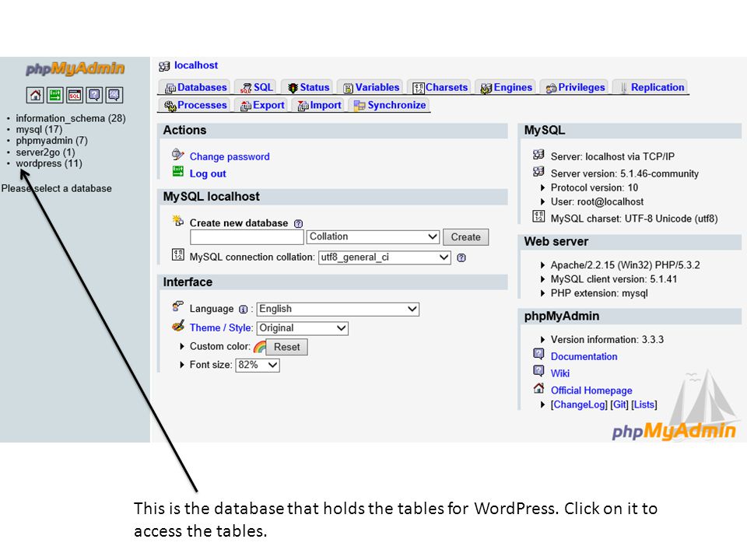This screenshot has width=747, height=560.
Task: Click the MySQL charset icon
Action: (538, 217)
